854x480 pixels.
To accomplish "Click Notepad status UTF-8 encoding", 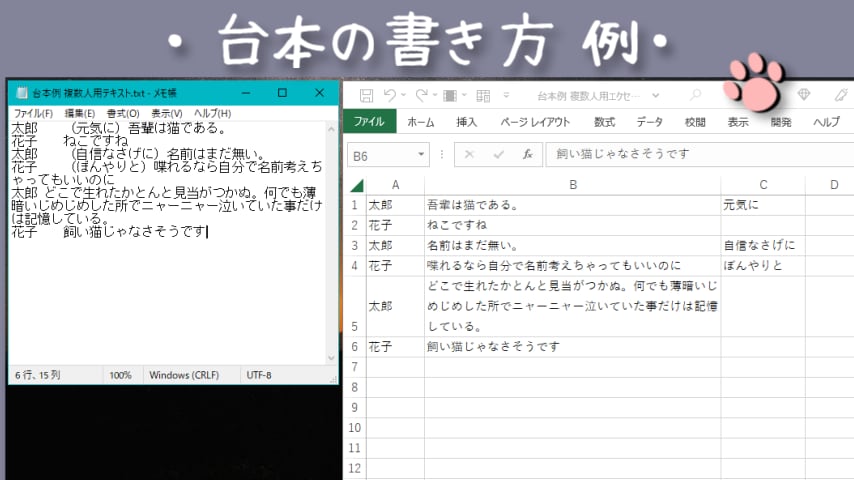I will pos(259,375).
